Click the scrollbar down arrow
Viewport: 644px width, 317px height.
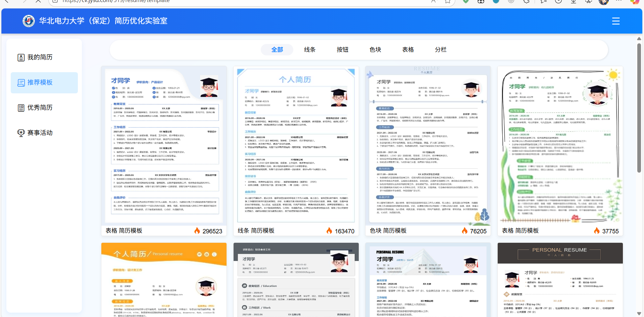(x=639, y=314)
